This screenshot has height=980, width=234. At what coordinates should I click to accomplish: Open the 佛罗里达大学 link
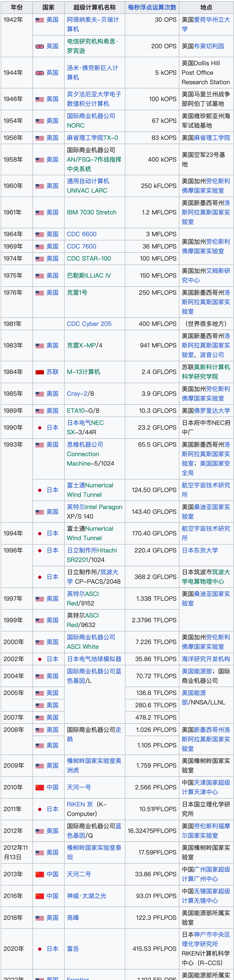212,411
